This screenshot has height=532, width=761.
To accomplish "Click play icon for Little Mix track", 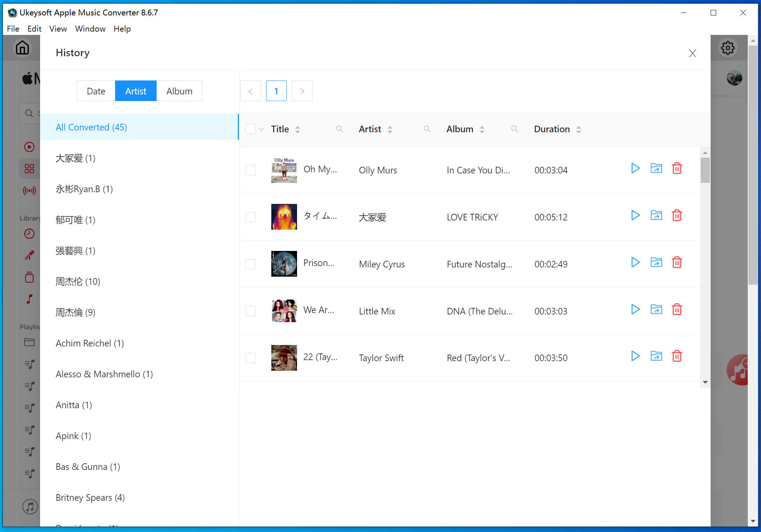I will pyautogui.click(x=636, y=311).
